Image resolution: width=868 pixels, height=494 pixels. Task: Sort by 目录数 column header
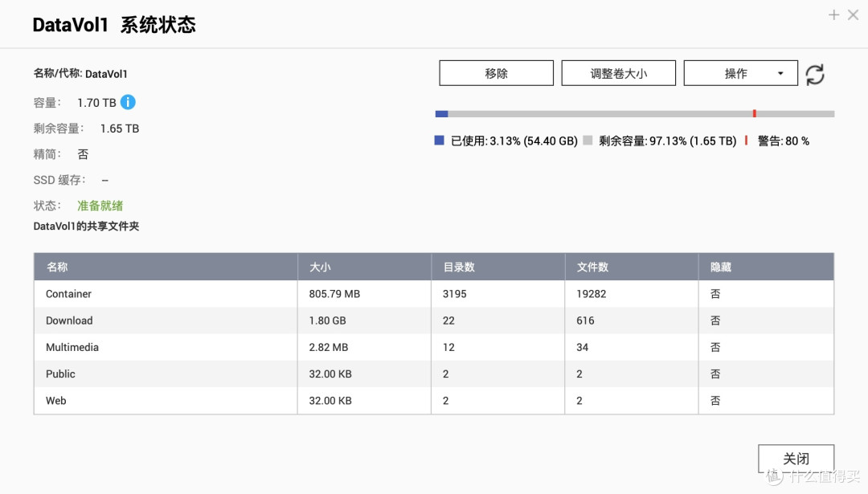pos(458,267)
